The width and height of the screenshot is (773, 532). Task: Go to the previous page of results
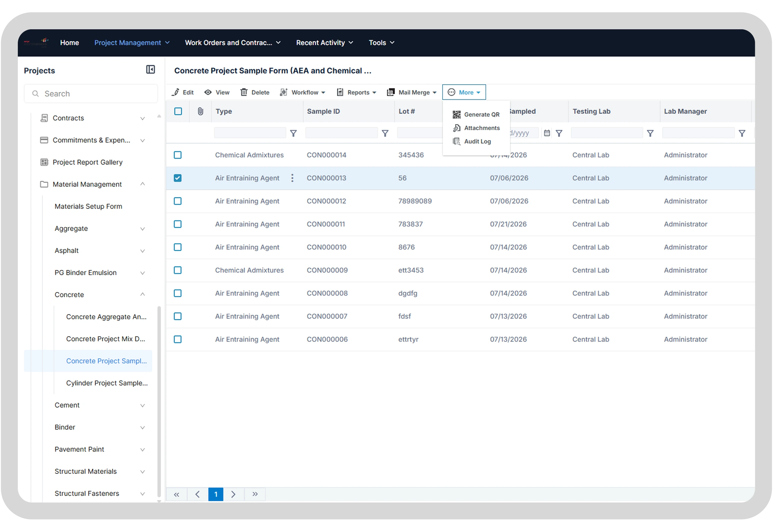(197, 494)
